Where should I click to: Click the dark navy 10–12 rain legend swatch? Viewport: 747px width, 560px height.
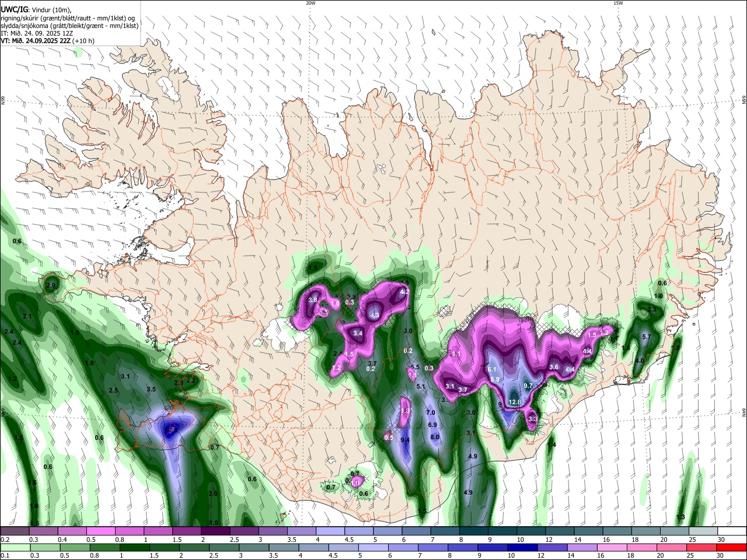click(521, 547)
